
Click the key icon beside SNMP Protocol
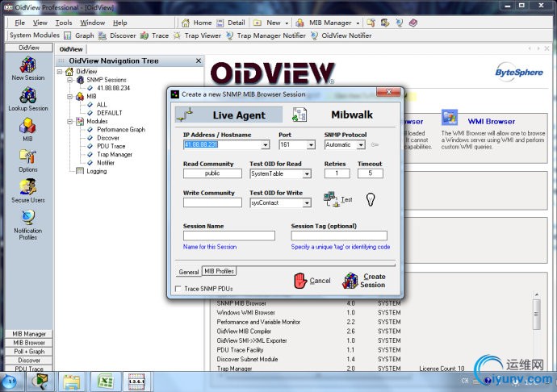pyautogui.click(x=375, y=144)
